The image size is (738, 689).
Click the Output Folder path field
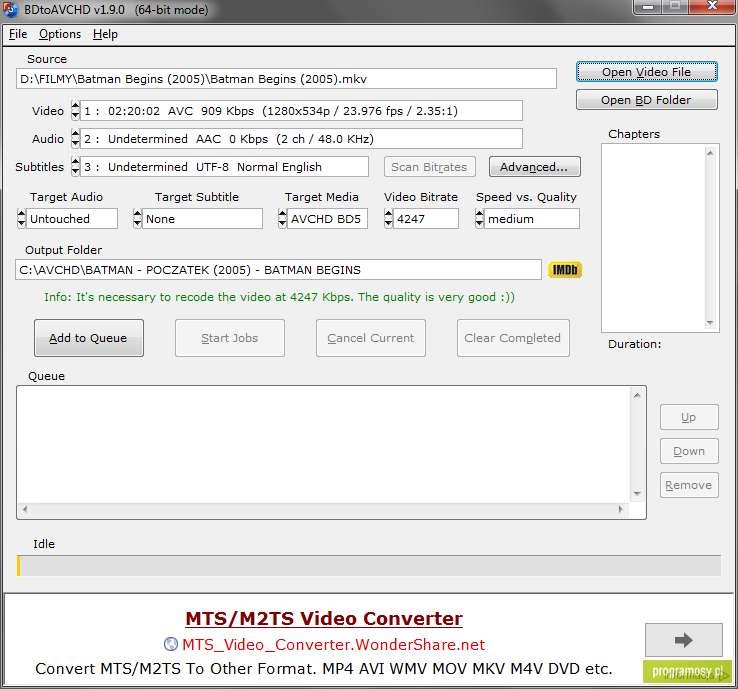(x=278, y=270)
